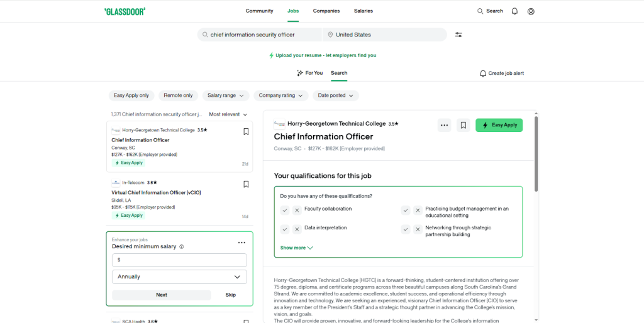Click Next in salary card
The width and height of the screenshot is (644, 323).
[162, 295]
